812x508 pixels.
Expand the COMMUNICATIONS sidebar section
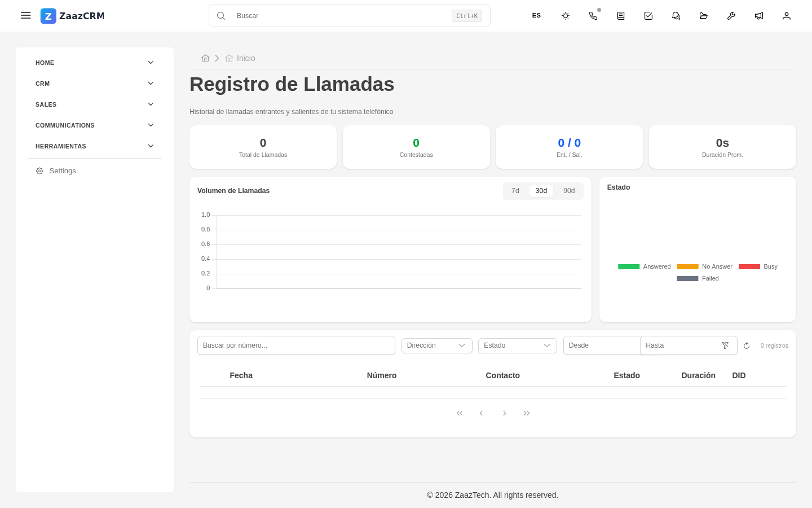(95, 125)
